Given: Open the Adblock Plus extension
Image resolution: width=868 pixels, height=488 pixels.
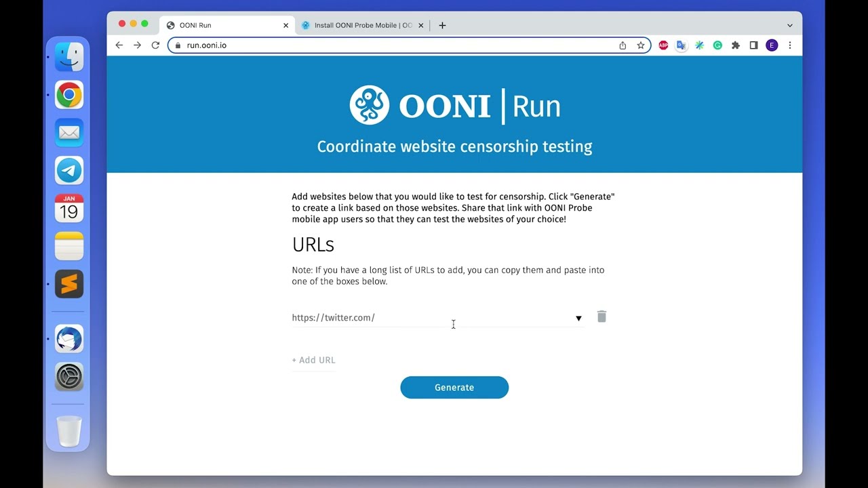Looking at the screenshot, I should pos(663,45).
